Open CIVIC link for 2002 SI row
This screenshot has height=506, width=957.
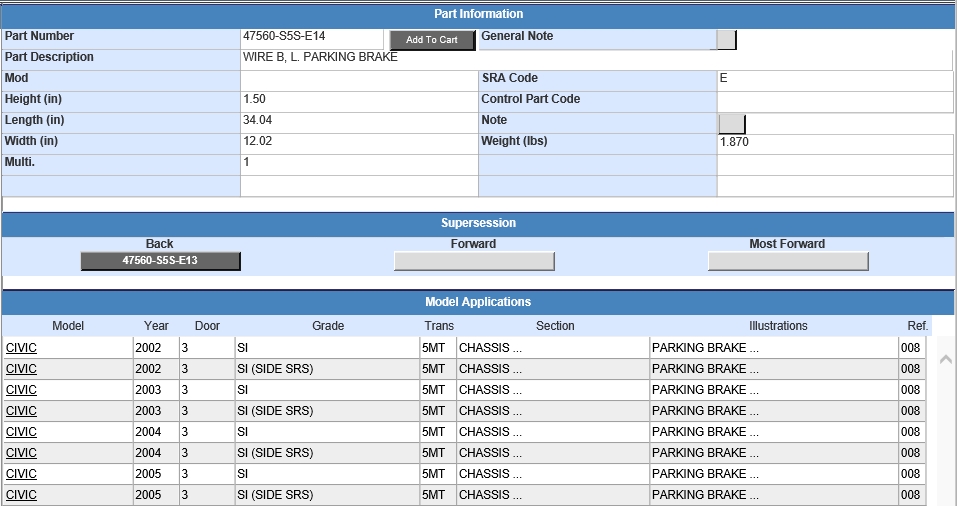[21, 348]
